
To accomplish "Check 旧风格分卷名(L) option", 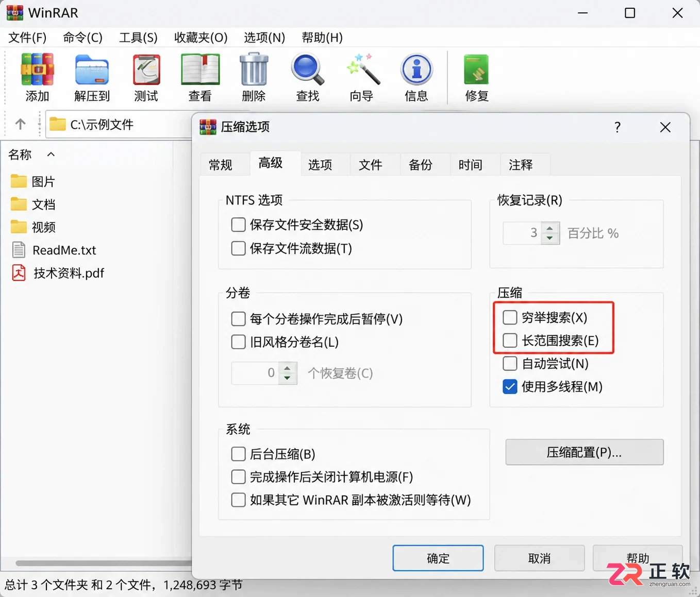I will (238, 342).
